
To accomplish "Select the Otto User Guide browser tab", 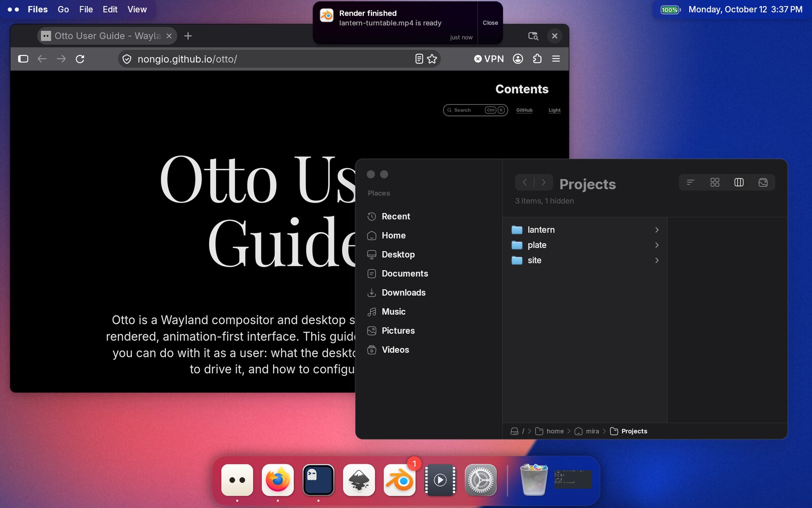I will coord(107,36).
